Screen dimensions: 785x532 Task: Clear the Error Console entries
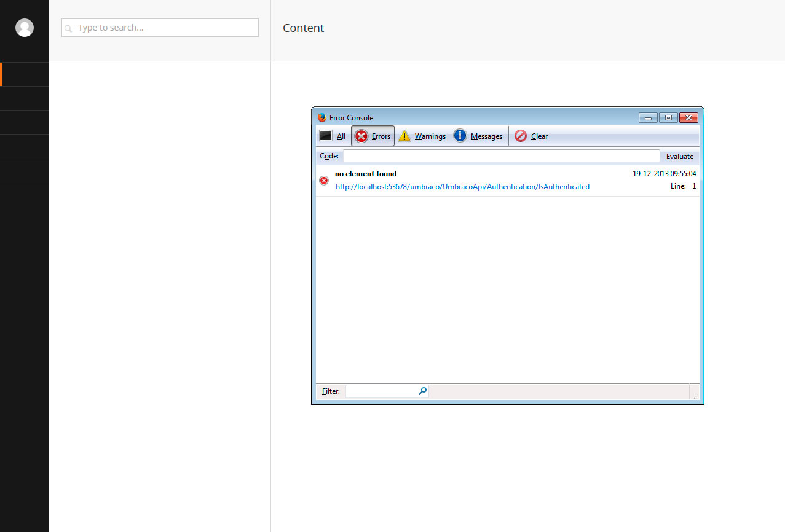coord(531,136)
